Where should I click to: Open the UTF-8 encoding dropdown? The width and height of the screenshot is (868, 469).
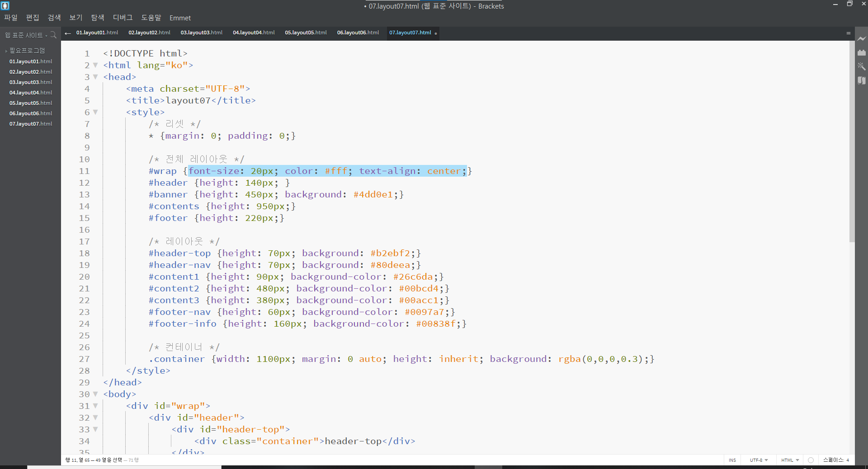pyautogui.click(x=759, y=460)
